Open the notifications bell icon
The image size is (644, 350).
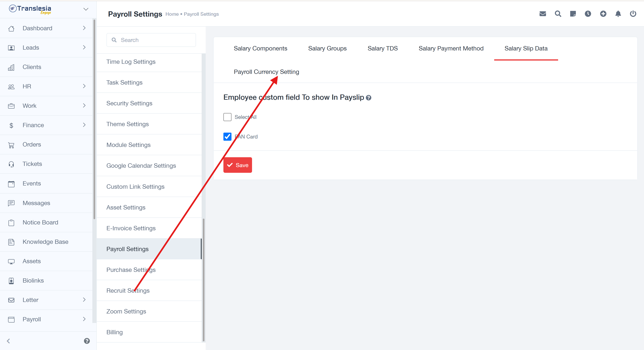click(x=618, y=14)
